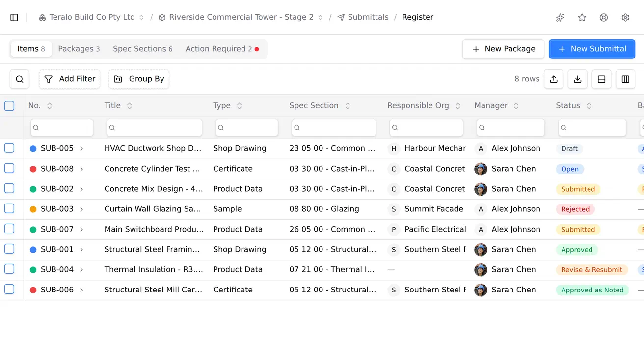This screenshot has height=349, width=644.
Task: Click the New Submittal button
Action: pos(592,49)
